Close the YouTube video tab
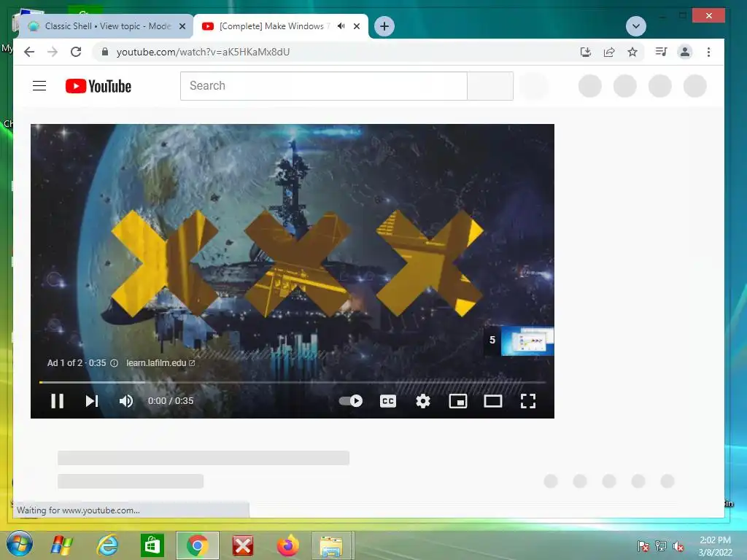The width and height of the screenshot is (747, 560). coord(356,26)
